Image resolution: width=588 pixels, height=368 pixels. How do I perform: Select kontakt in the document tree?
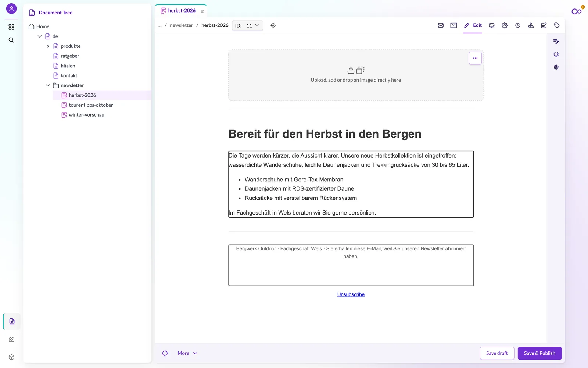pyautogui.click(x=69, y=75)
